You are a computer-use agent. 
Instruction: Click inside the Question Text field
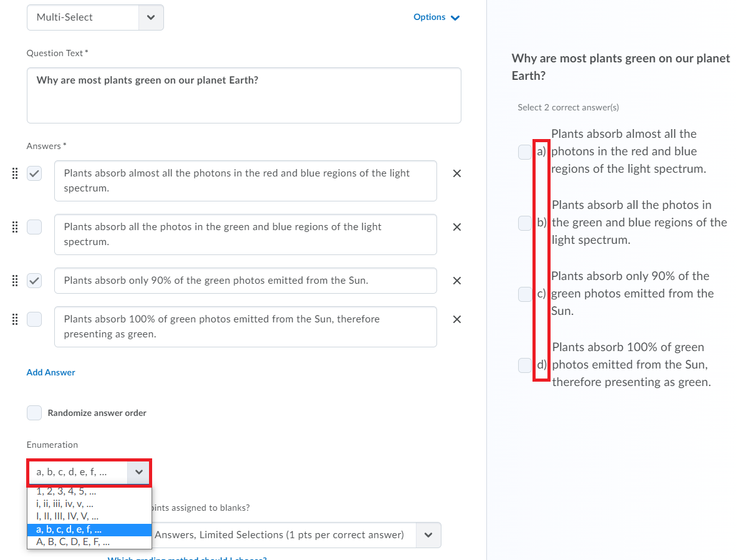243,94
